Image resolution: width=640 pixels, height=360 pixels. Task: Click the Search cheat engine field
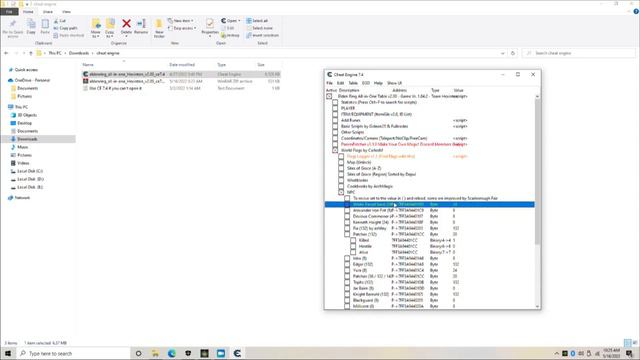tap(578, 53)
